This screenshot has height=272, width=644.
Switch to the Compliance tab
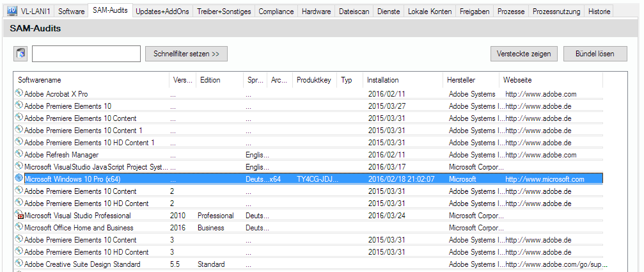point(276,11)
